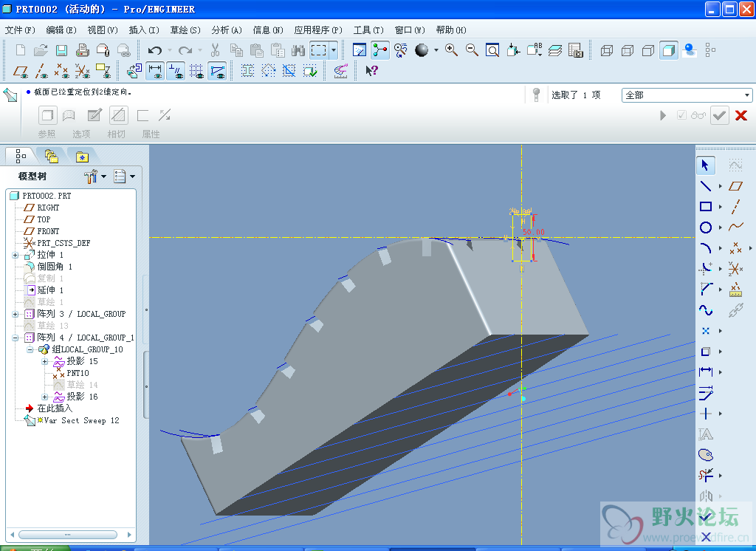Screen dimensions: 756x551
Task: Select the Line sketch tool
Action: coord(705,185)
